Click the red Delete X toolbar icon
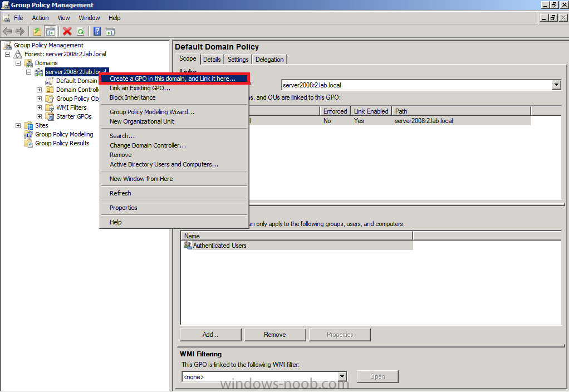Image resolution: width=569 pixels, height=392 pixels. [67, 32]
